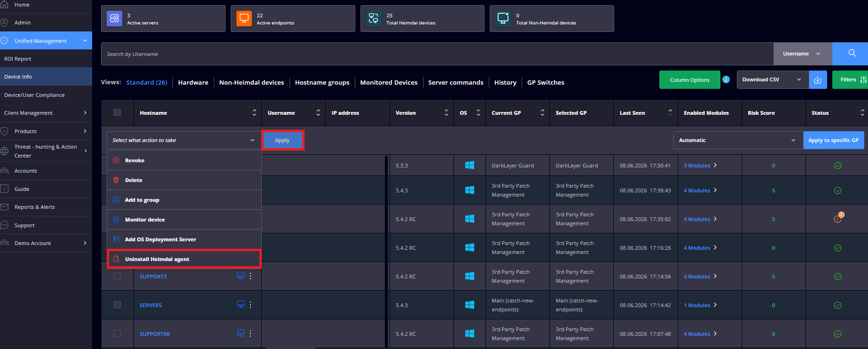Click the Reports & Alerts envelope icon
Screen dimensions: 868x349
pos(4,207)
